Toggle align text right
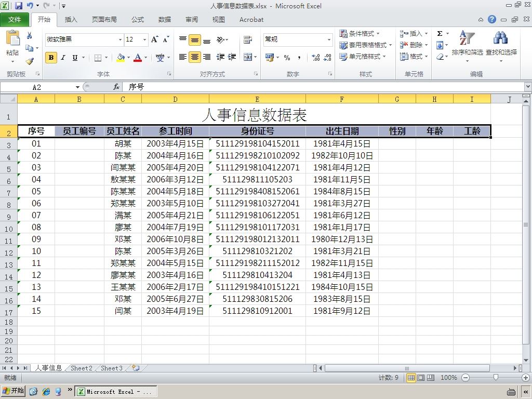 tap(207, 57)
